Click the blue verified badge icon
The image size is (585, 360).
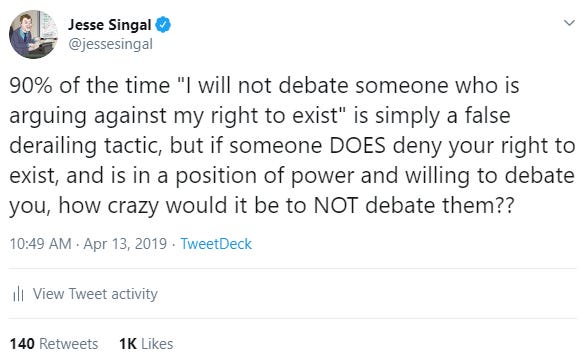[x=163, y=25]
